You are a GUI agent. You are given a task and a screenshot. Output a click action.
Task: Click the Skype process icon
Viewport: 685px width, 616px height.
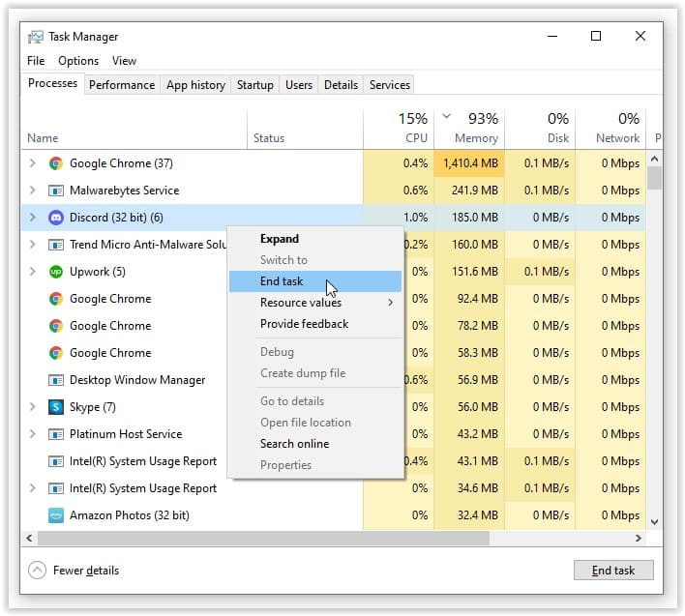[x=55, y=407]
